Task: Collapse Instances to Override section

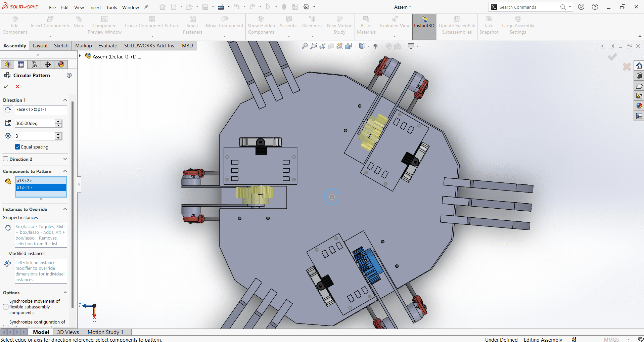Action: pos(65,209)
